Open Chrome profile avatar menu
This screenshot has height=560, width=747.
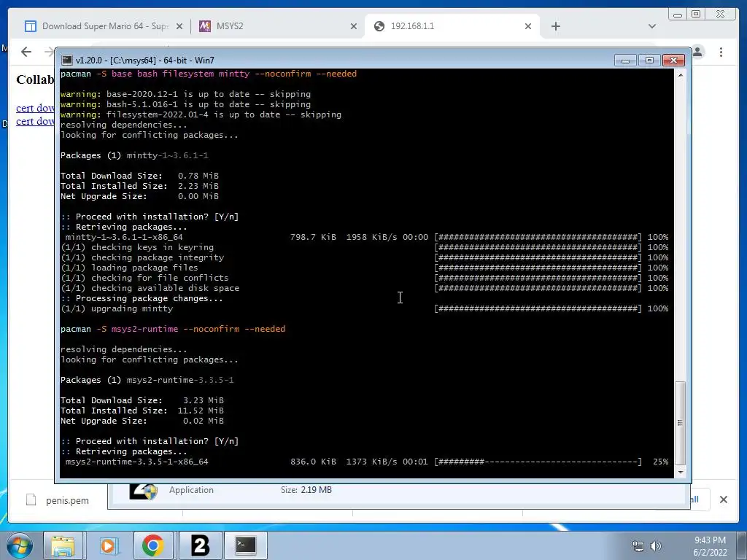click(698, 52)
